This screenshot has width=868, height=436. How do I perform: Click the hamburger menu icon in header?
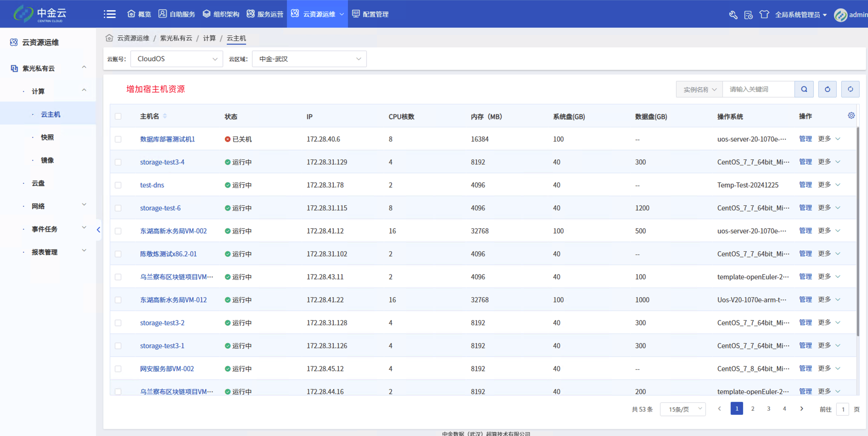pyautogui.click(x=110, y=14)
